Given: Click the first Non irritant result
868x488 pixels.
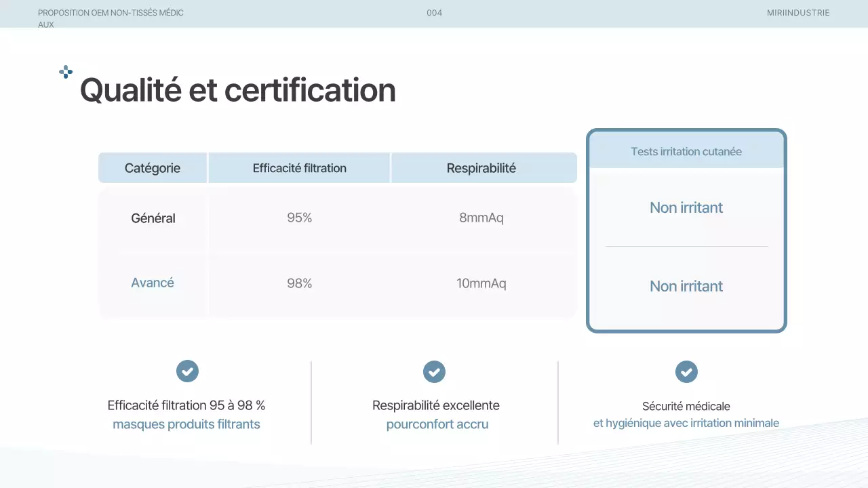Looking at the screenshot, I should tap(686, 207).
